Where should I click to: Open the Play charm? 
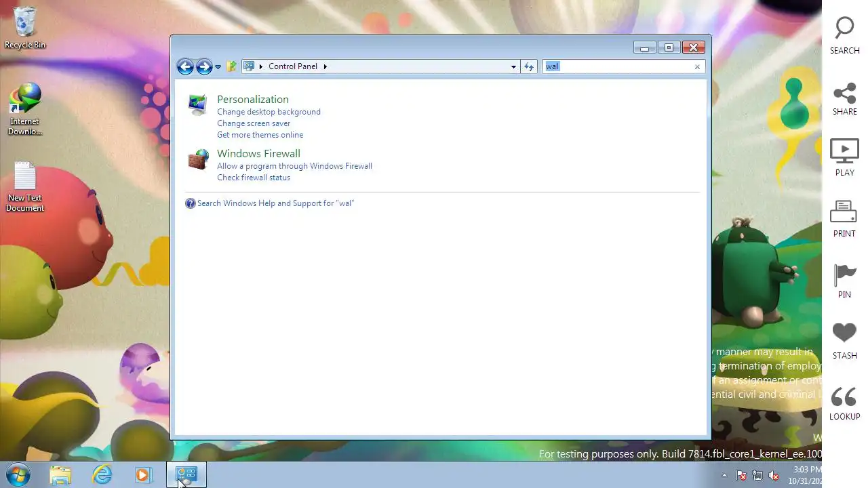(845, 157)
